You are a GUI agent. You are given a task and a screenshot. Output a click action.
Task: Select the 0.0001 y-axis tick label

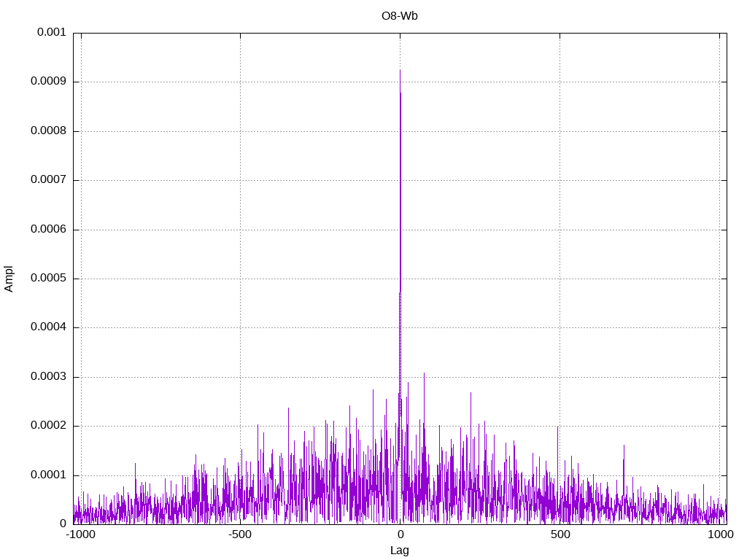click(48, 475)
